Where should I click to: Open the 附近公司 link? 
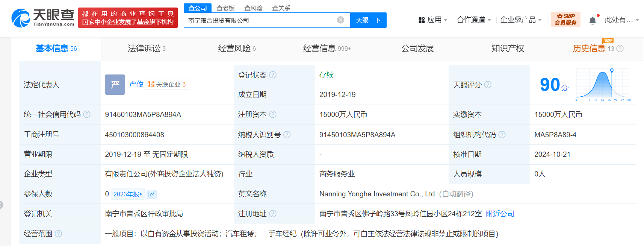point(500,214)
